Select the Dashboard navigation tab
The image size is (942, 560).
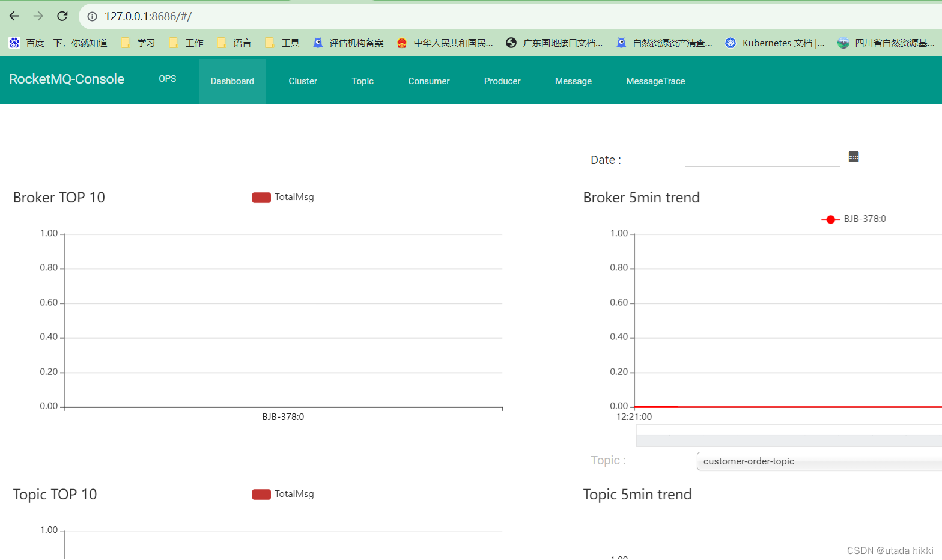coord(232,81)
